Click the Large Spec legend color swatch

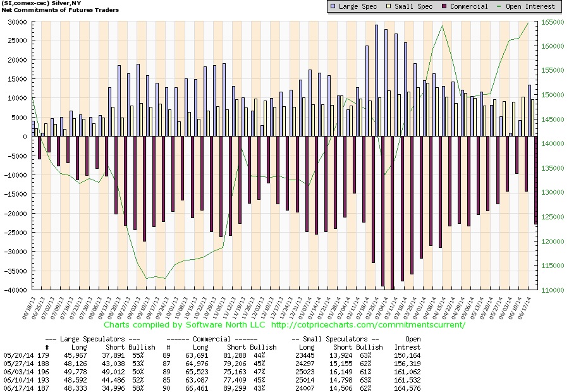333,6
